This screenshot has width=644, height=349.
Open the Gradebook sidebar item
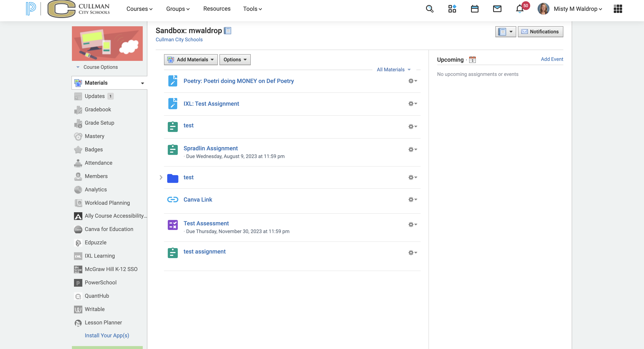(98, 109)
